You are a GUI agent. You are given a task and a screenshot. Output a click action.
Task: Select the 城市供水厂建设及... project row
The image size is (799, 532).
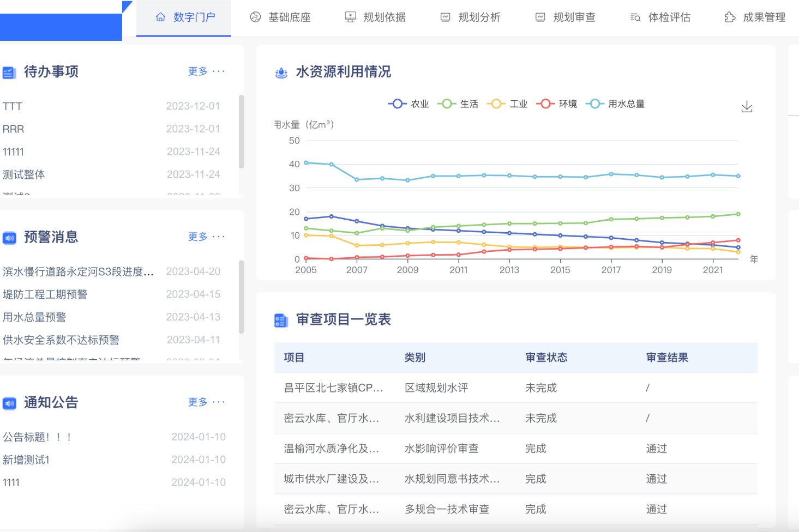[516, 479]
